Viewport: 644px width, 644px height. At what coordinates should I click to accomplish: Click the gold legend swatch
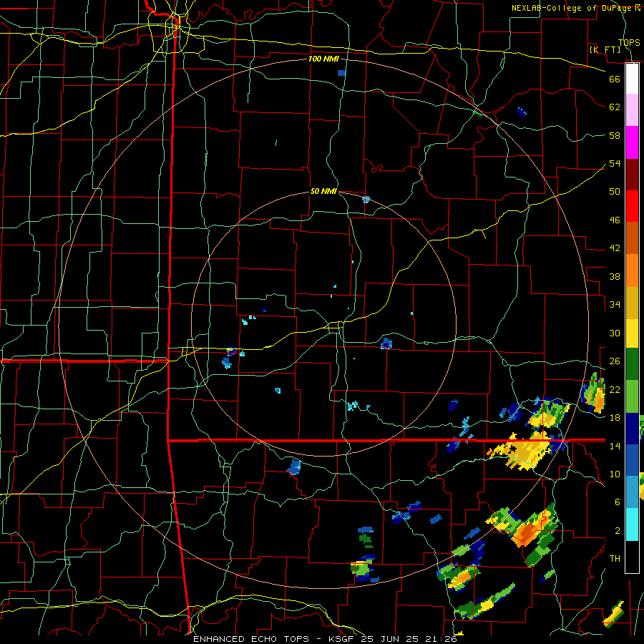[x=632, y=303]
